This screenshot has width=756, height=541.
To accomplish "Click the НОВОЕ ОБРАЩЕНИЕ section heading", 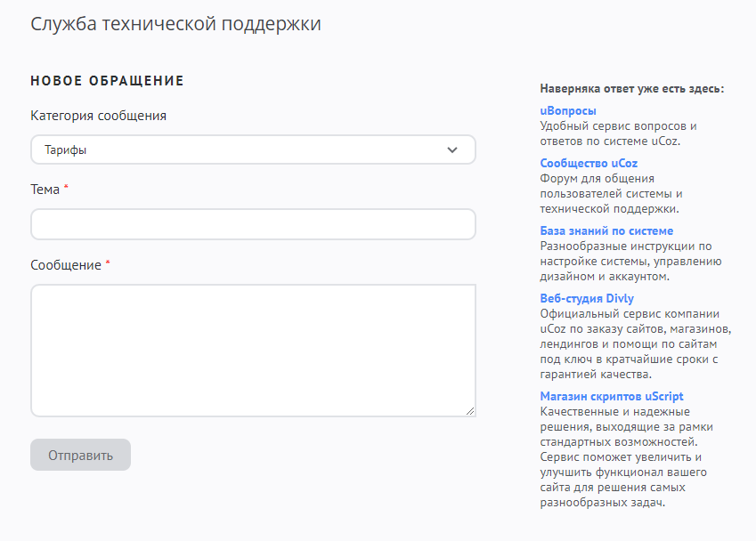I will click(x=107, y=81).
